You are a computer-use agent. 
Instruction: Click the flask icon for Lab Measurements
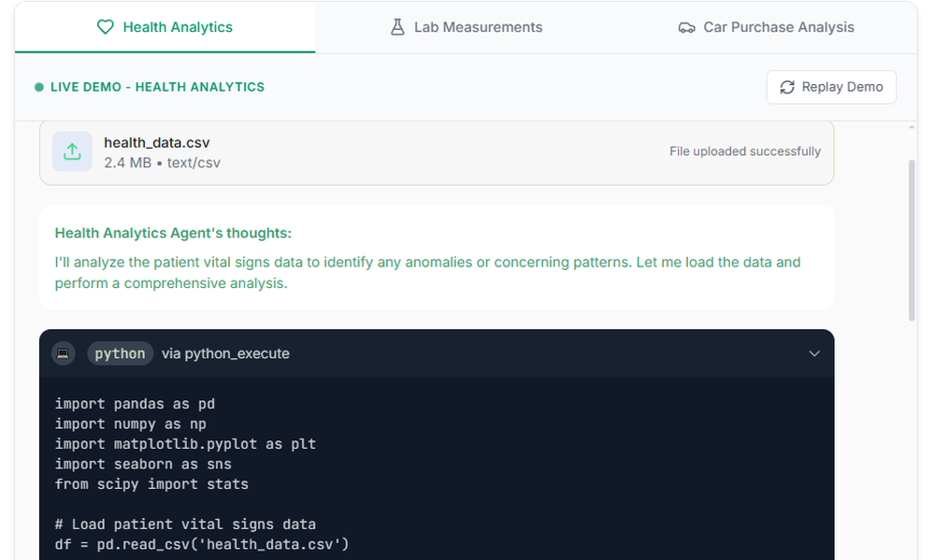pyautogui.click(x=397, y=27)
